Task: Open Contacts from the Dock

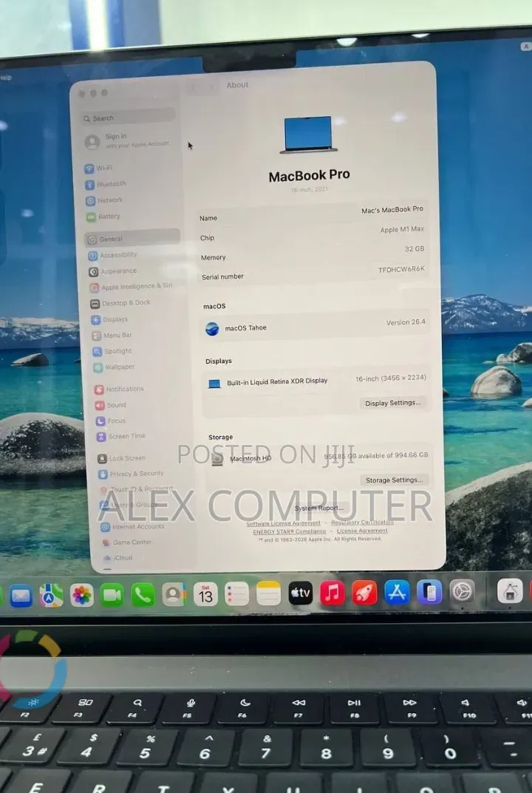Action: tap(174, 595)
